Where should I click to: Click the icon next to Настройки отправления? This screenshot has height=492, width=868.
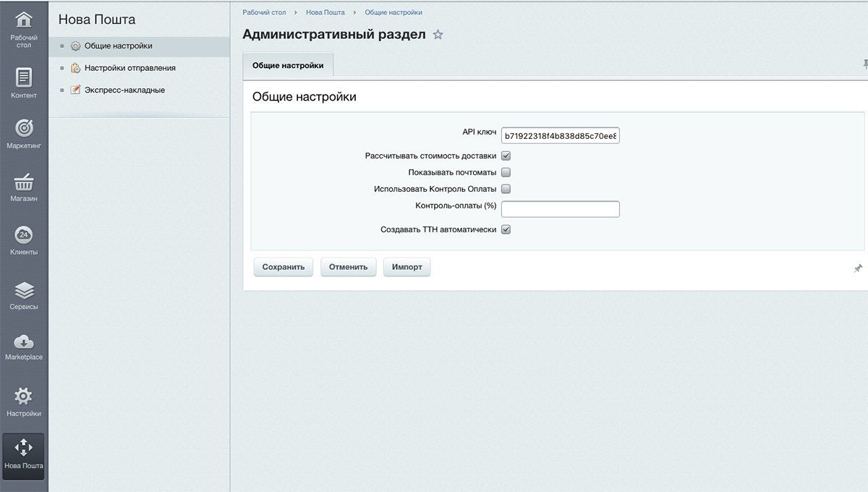[x=75, y=68]
